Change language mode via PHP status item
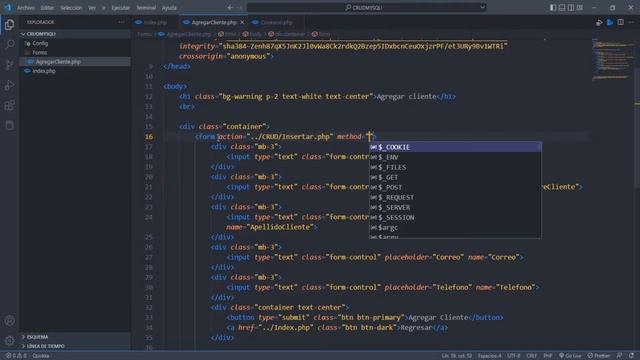The width and height of the screenshot is (640, 360). [x=548, y=356]
